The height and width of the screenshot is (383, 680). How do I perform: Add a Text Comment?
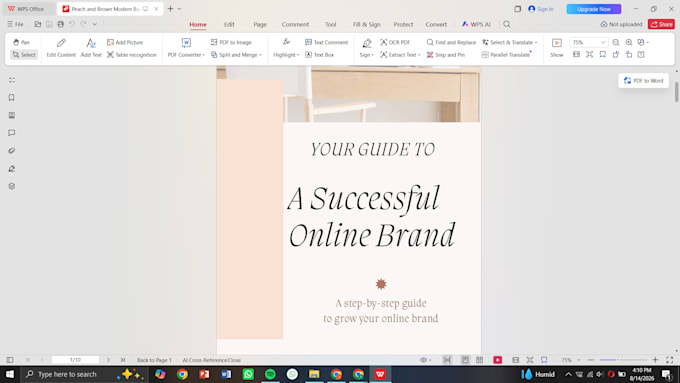point(327,42)
